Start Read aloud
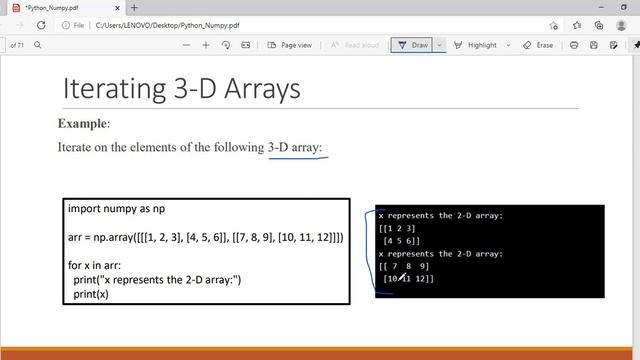 354,45
